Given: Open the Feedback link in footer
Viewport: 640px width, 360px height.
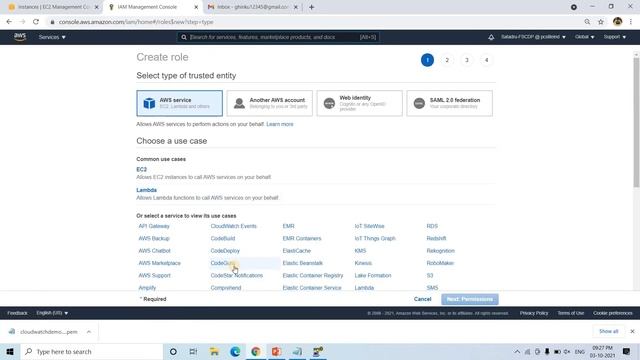Looking at the screenshot, I should (x=17, y=313).
